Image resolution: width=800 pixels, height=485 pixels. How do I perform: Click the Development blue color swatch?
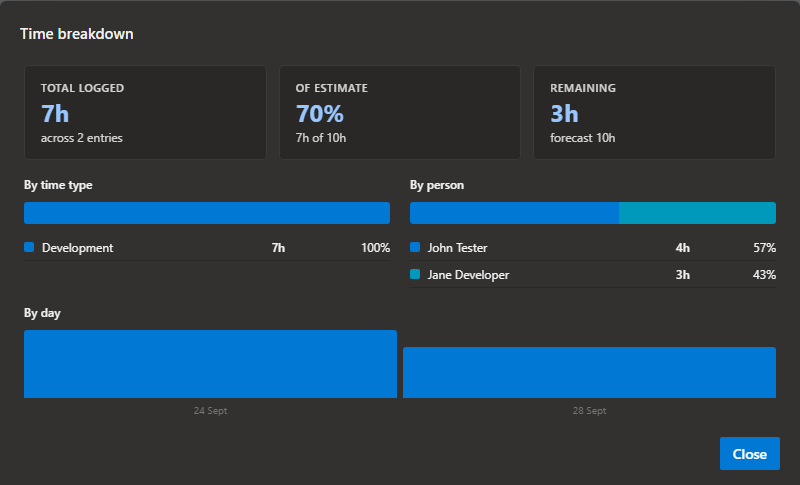29,247
